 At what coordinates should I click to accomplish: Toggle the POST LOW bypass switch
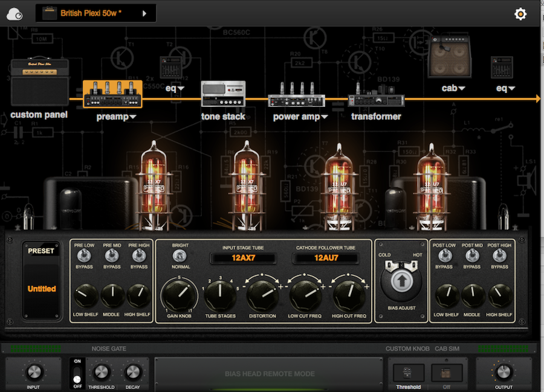click(x=444, y=256)
